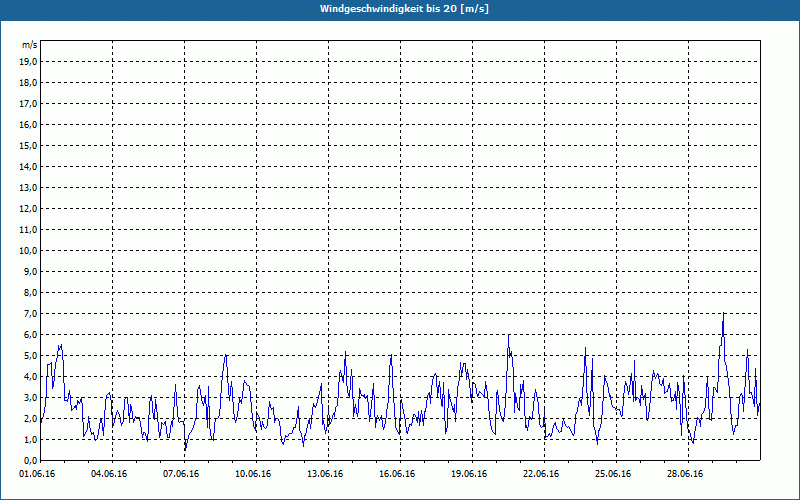
Task: Select the 15,0 y-axis label
Action: (29, 145)
